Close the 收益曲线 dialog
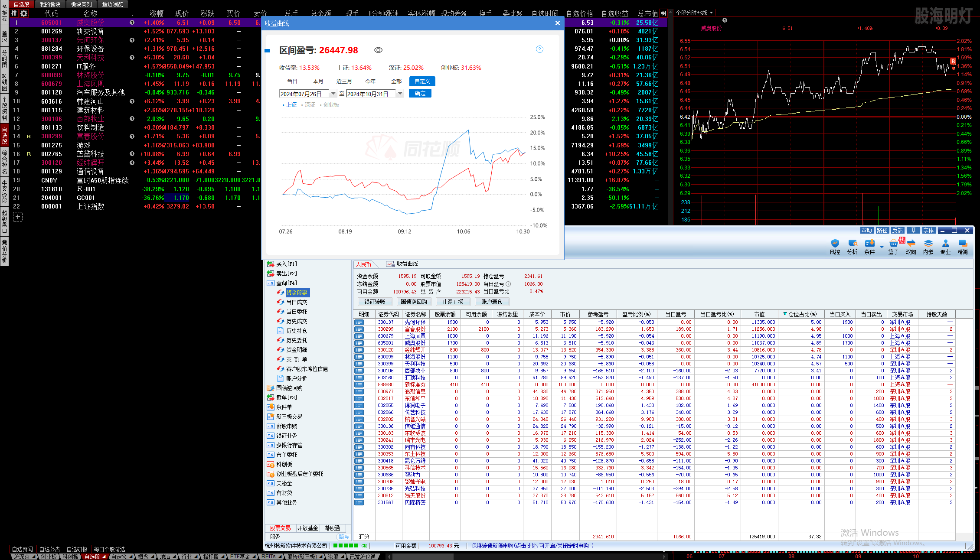 (557, 23)
